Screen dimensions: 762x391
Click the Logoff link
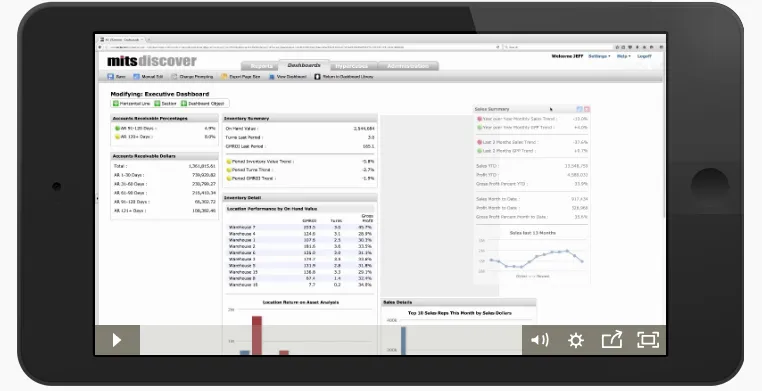[644, 56]
